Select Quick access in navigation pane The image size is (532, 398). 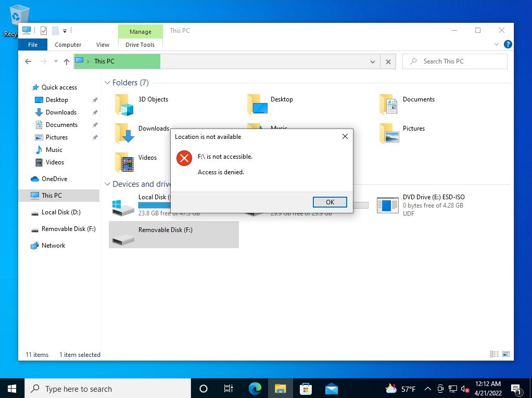(59, 87)
